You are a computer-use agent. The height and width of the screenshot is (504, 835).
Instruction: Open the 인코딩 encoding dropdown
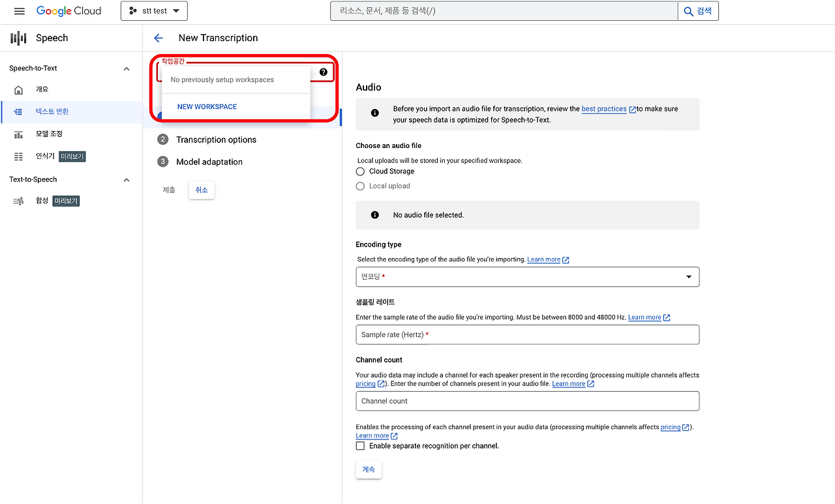[x=527, y=276]
